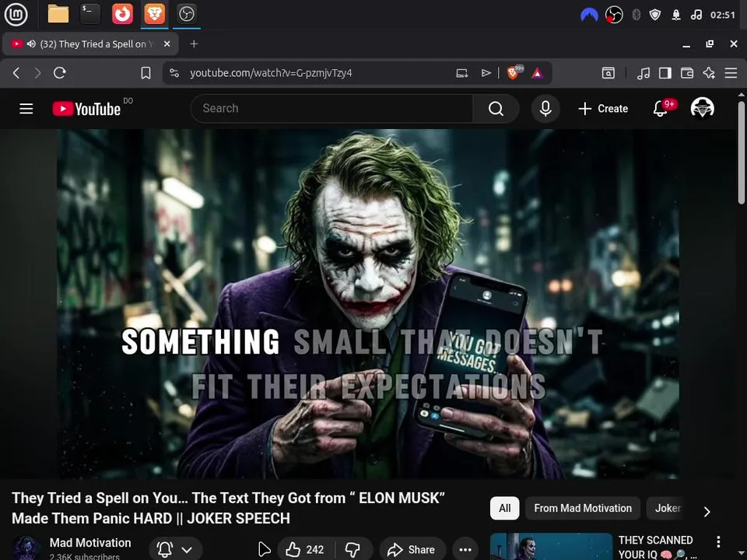747x560 pixels.
Task: Open Brave Leo AI assistant icon
Action: pyautogui.click(x=709, y=73)
